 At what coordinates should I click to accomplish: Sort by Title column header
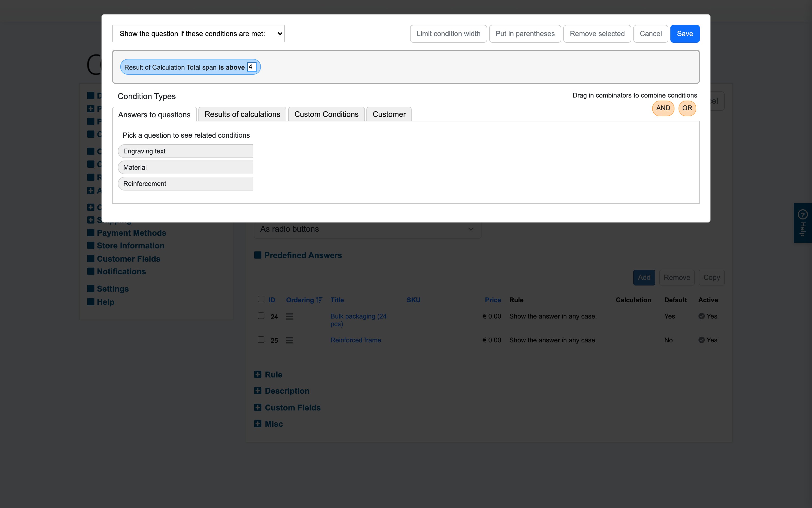click(x=337, y=300)
